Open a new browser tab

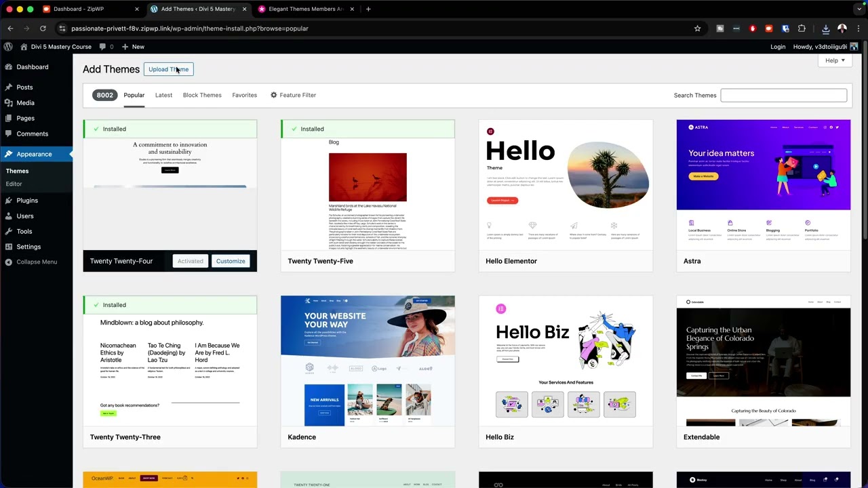[x=368, y=9]
